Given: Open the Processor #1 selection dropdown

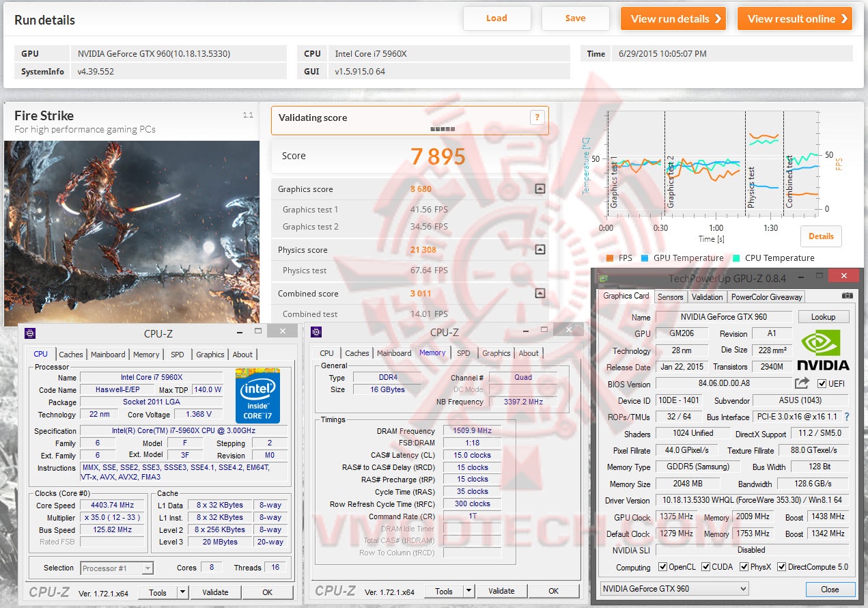Looking at the screenshot, I should pos(148,568).
